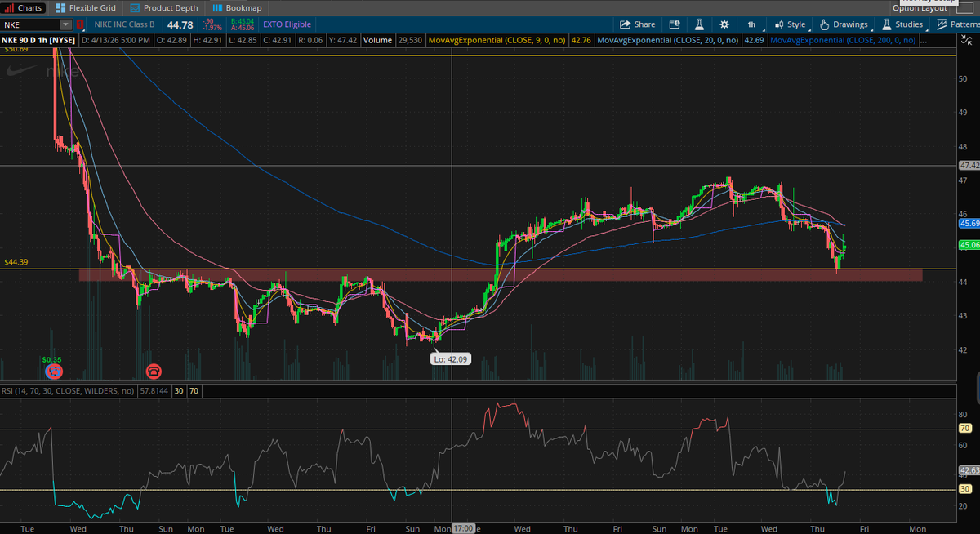The height and width of the screenshot is (534, 980).
Task: Click the H: 42.91 high price readout
Action: [x=208, y=39]
